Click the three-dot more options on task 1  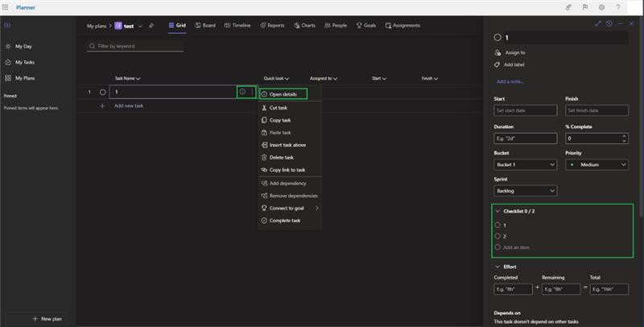pyautogui.click(x=252, y=92)
